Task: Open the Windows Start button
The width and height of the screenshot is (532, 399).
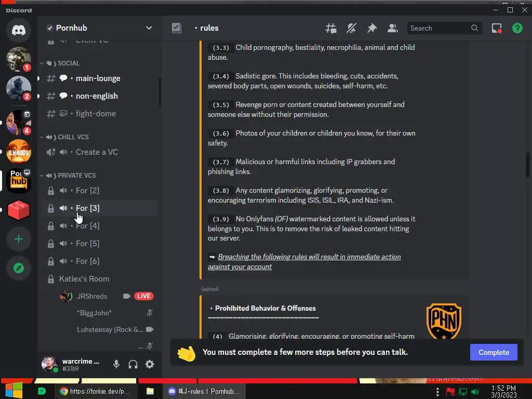Action: click(14, 391)
